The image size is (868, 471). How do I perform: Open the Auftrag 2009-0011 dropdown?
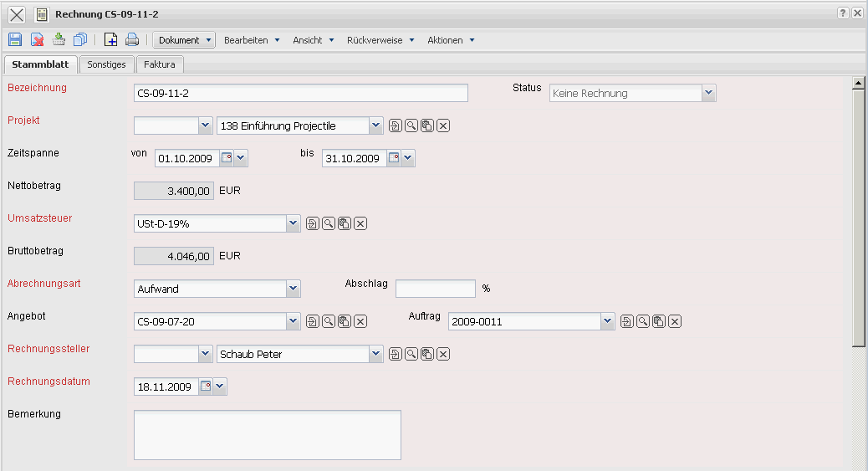pyautogui.click(x=607, y=321)
